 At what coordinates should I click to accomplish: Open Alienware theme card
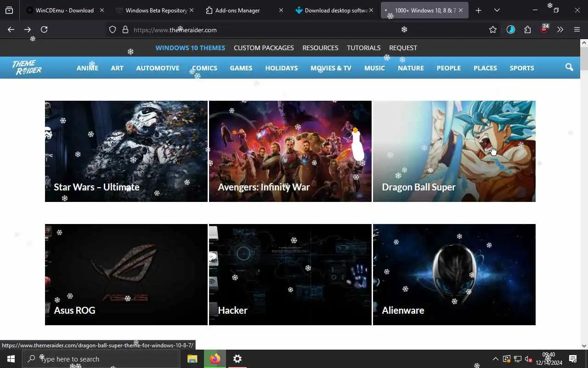[x=454, y=275]
